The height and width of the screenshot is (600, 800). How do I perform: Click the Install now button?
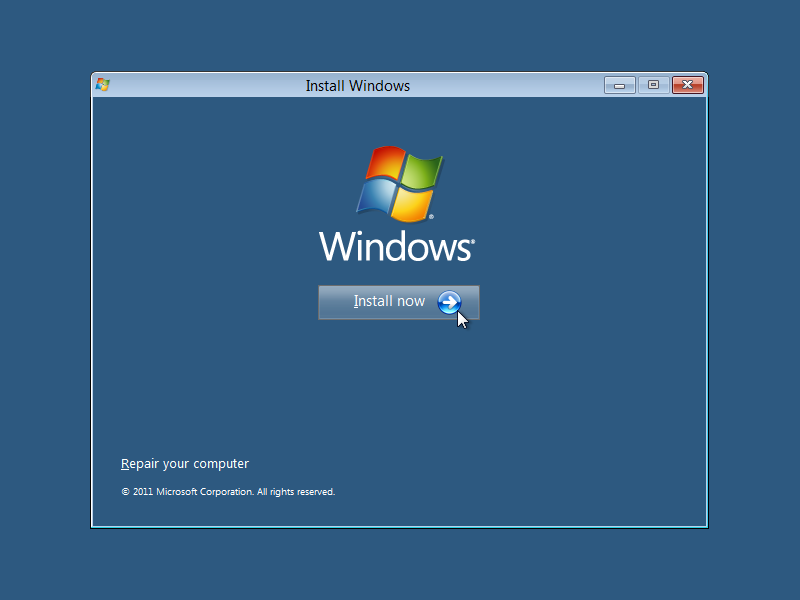click(x=398, y=302)
